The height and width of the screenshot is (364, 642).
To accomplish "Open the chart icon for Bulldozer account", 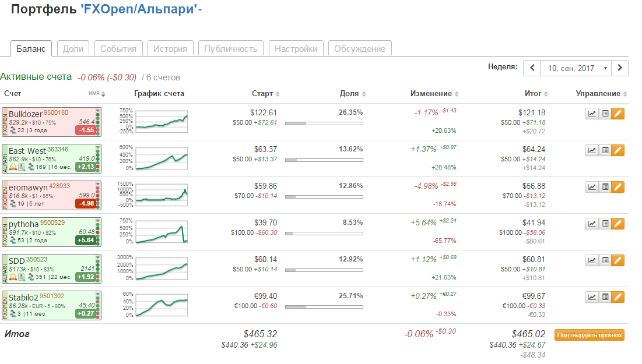I will click(592, 114).
